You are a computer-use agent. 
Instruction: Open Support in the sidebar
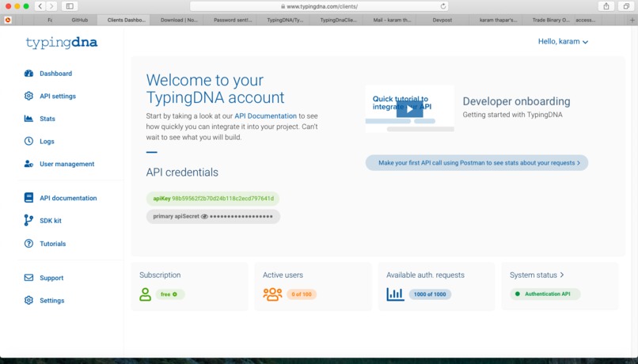[51, 278]
